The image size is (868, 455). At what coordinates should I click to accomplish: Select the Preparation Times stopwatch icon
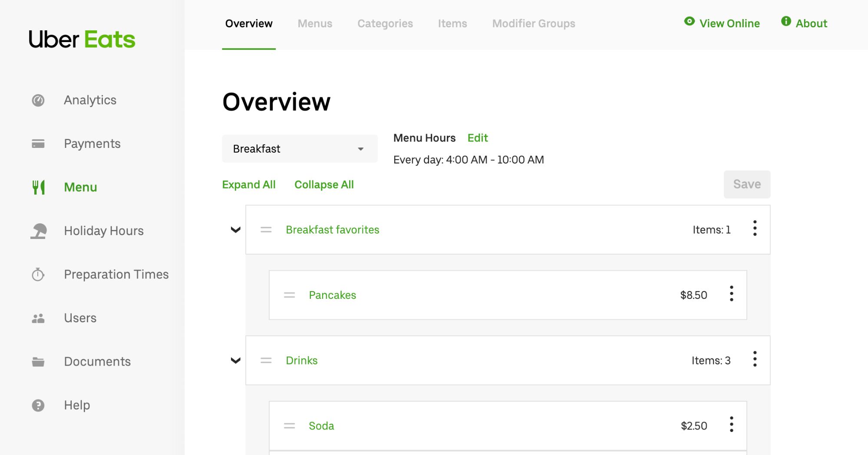pos(39,274)
